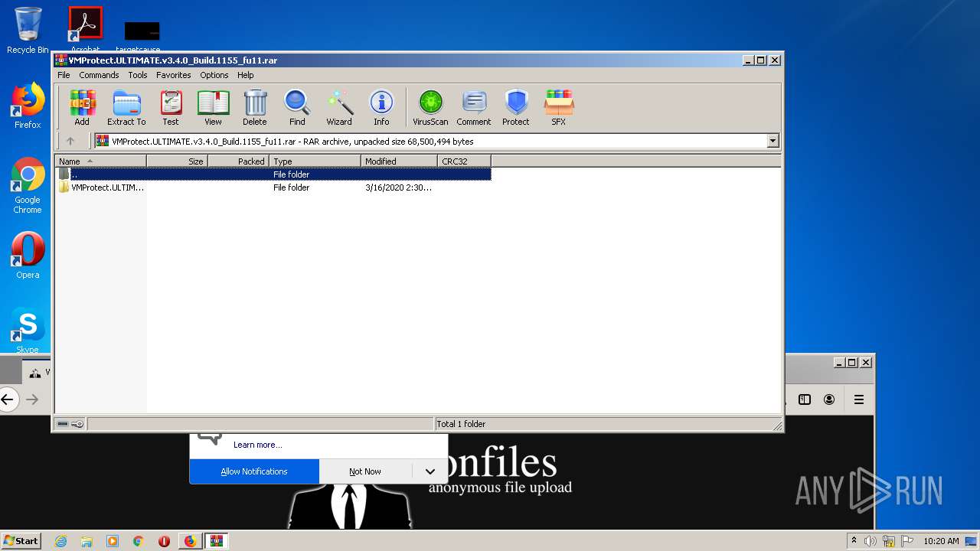Screen dimensions: 980x551
Task: Open Internet Explorer from taskbar
Action: pyautogui.click(x=61, y=541)
